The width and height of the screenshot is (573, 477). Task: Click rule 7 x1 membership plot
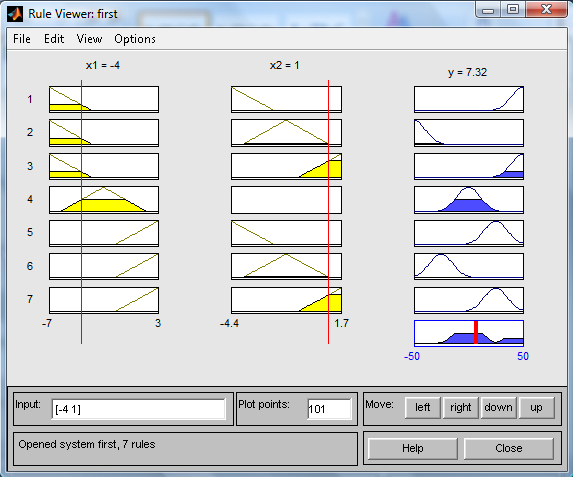point(104,300)
